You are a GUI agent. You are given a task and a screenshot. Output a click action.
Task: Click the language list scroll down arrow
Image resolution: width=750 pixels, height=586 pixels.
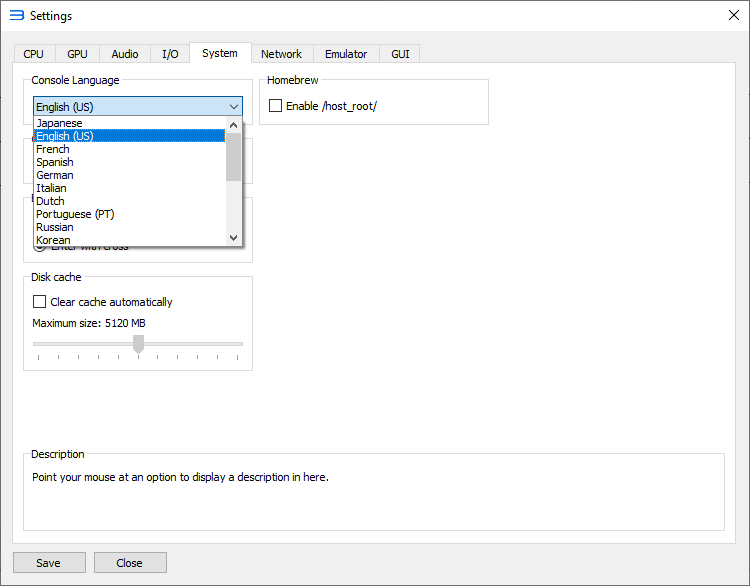(233, 237)
